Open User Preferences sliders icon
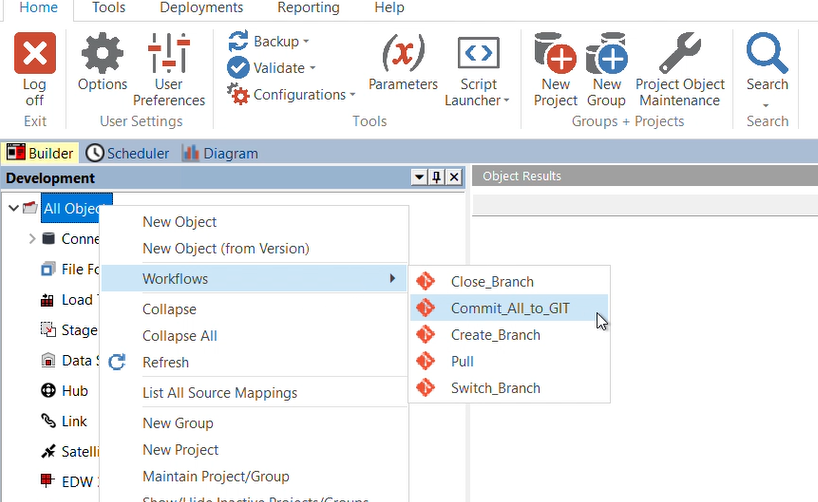The height and width of the screenshot is (502, 818). pyautogui.click(x=168, y=53)
